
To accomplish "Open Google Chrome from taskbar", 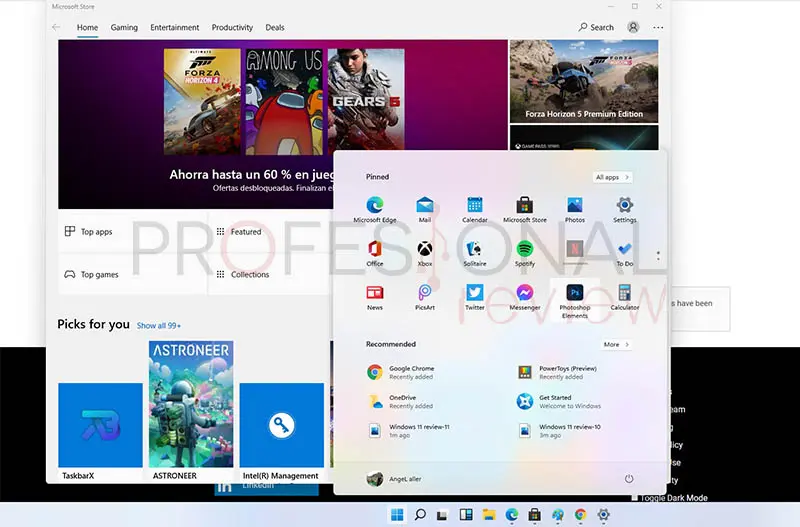I will [580, 515].
